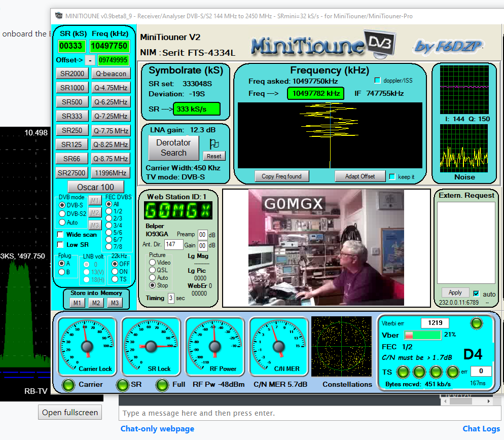Click the Timing seconds field
This screenshot has height=440, width=504.
171,298
